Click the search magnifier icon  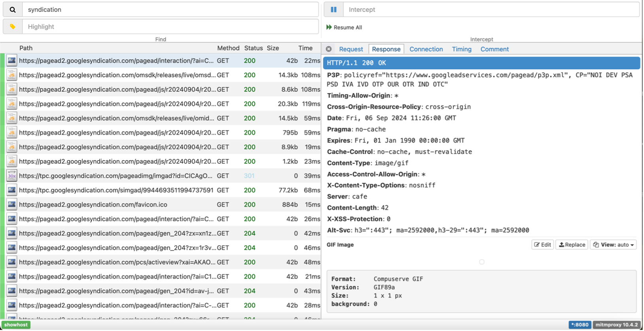click(x=13, y=9)
